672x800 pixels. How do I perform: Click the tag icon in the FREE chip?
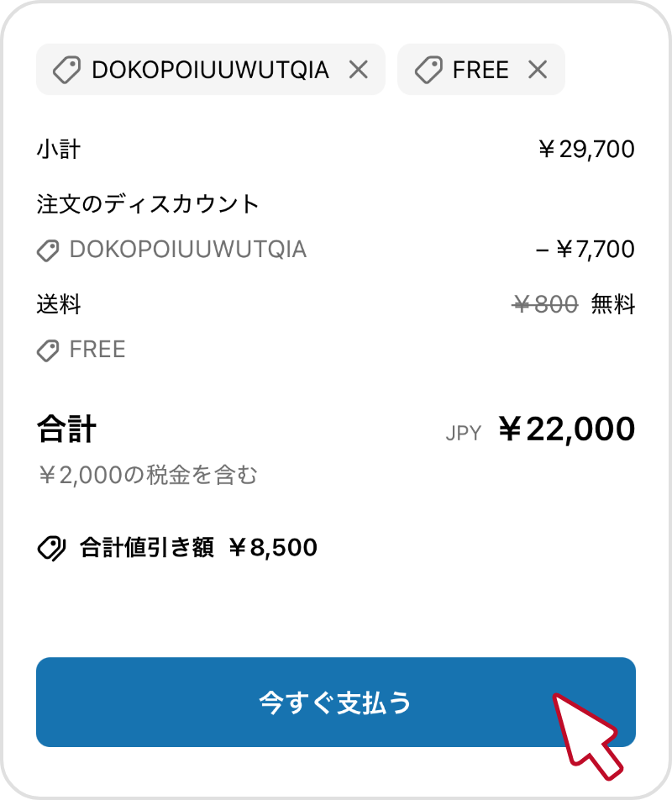pyautogui.click(x=428, y=70)
